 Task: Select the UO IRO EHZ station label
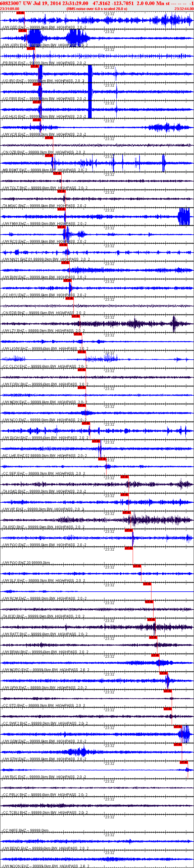pyautogui.click(x=43, y=81)
